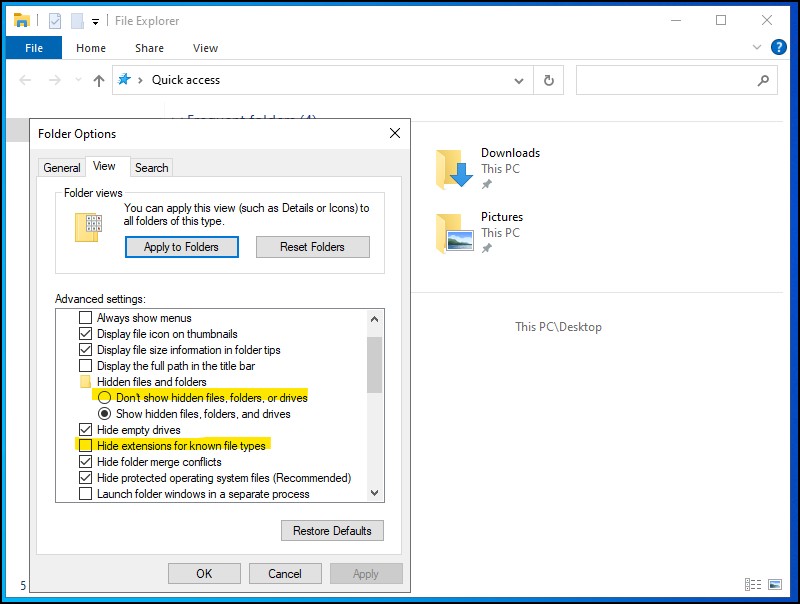
Task: Open the Pictures folder icon
Action: pyautogui.click(x=453, y=233)
